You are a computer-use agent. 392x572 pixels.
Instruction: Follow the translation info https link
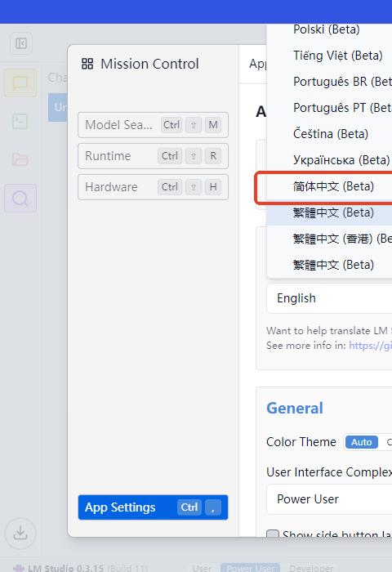[x=371, y=345]
